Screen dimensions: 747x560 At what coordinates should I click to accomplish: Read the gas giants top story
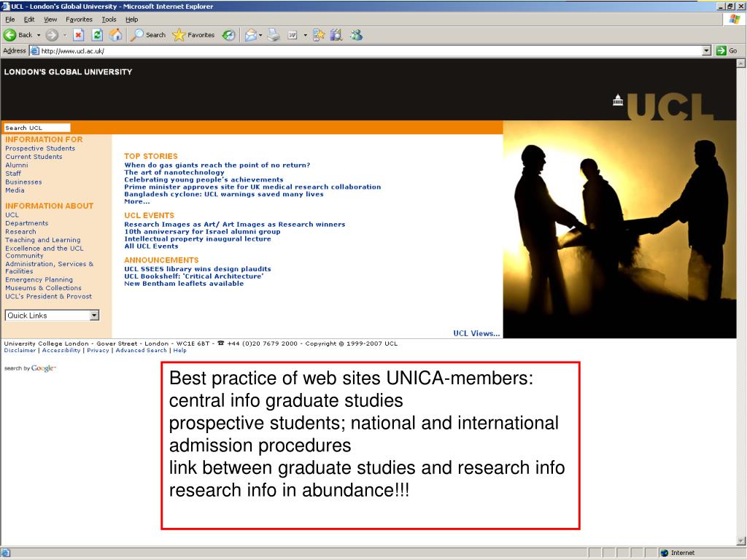point(217,165)
